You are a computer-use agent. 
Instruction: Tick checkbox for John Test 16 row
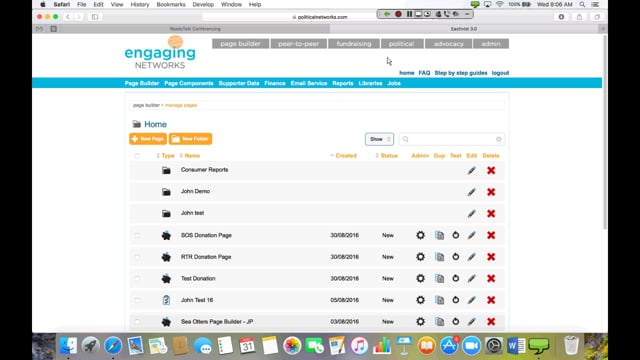[137, 300]
